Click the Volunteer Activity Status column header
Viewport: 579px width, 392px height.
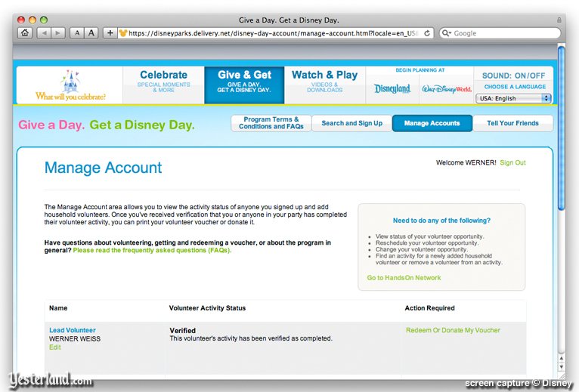click(x=207, y=308)
